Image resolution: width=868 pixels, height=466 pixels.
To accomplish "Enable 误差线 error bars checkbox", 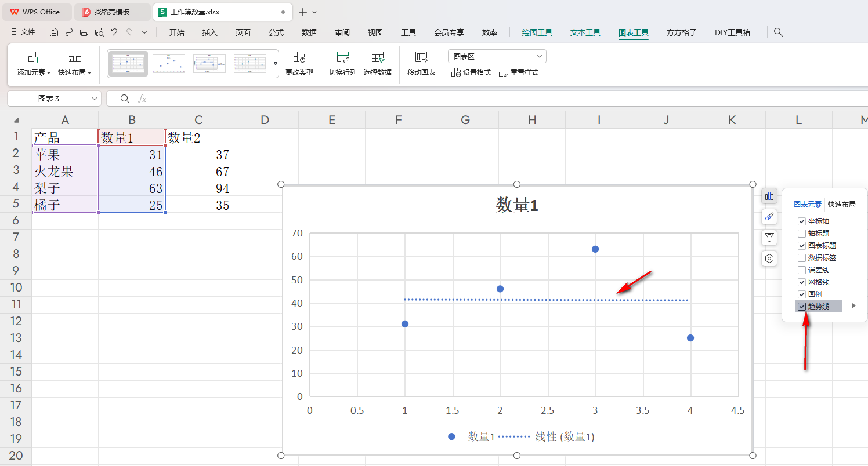I will pyautogui.click(x=802, y=270).
